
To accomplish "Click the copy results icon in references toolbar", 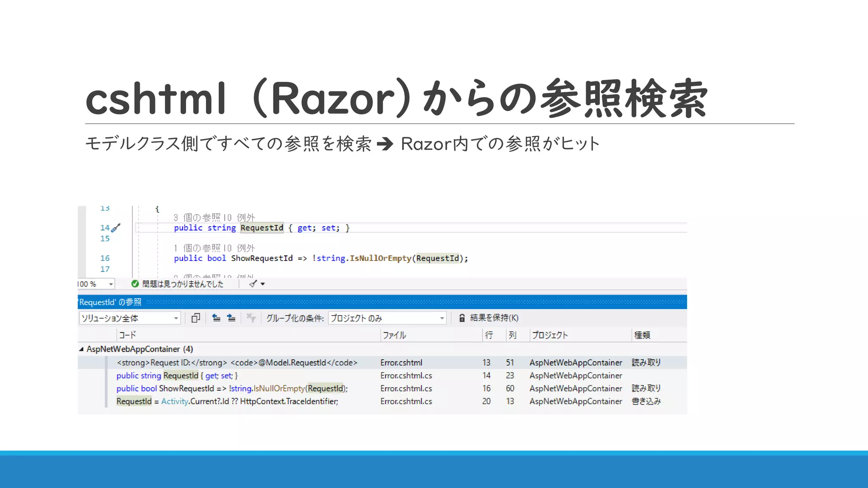I will click(x=195, y=318).
